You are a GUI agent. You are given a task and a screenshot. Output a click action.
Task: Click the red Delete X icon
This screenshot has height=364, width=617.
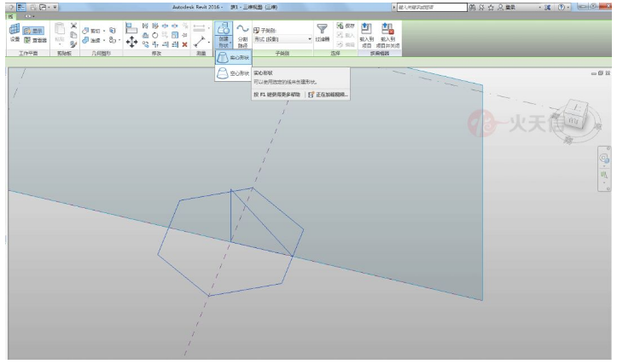[x=184, y=44]
